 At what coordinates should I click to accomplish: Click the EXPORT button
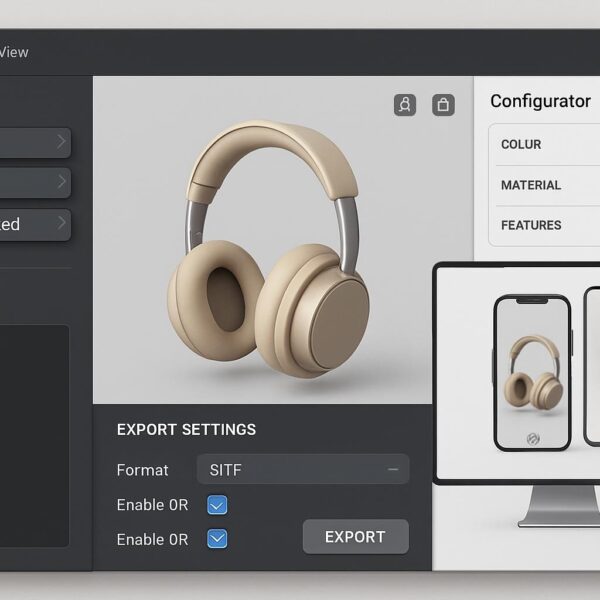pyautogui.click(x=355, y=536)
